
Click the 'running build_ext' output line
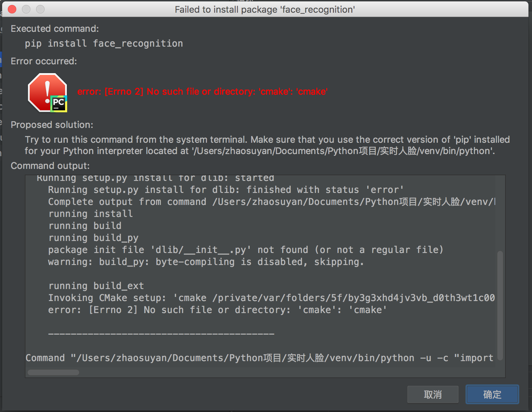96,286
